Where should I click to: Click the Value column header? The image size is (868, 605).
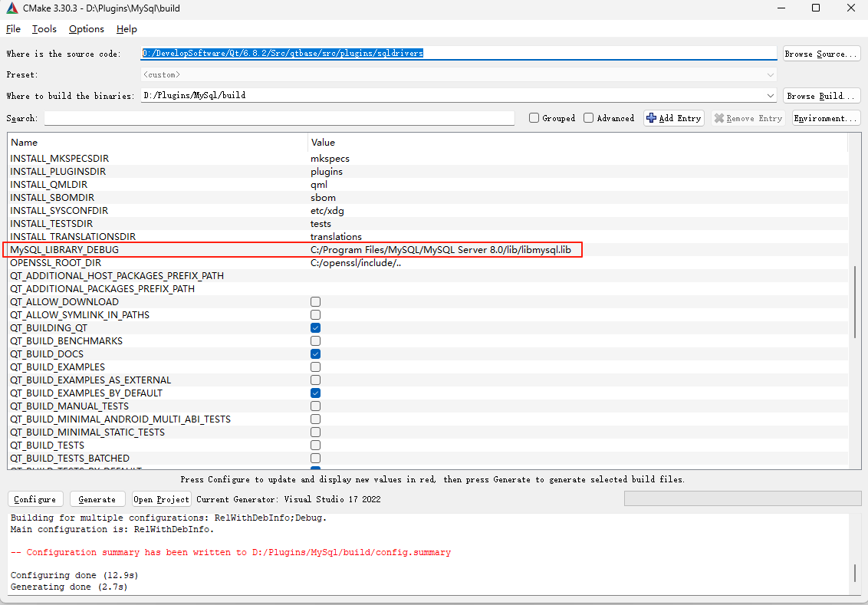click(x=324, y=143)
